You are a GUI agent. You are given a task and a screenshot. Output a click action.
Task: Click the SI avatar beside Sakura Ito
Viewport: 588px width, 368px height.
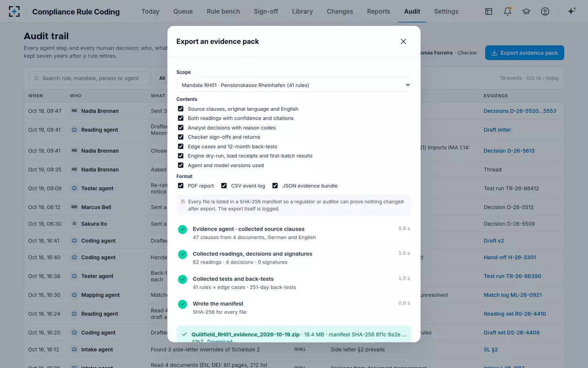tap(74, 224)
